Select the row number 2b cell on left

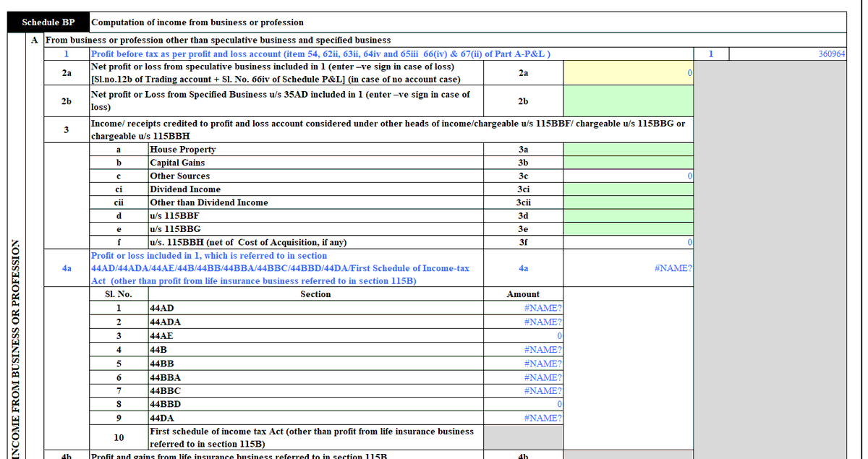(x=66, y=101)
